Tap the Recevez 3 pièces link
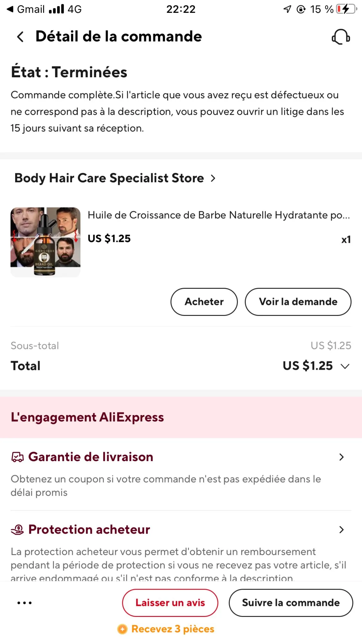 (x=173, y=629)
